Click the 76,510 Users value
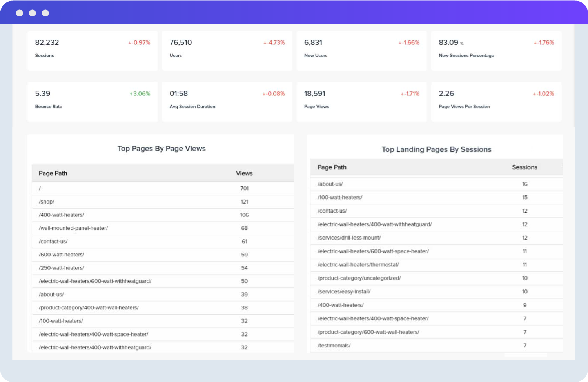 [181, 42]
